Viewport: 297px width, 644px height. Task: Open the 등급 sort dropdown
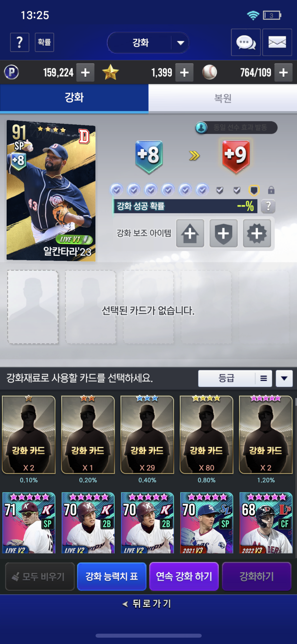point(227,378)
